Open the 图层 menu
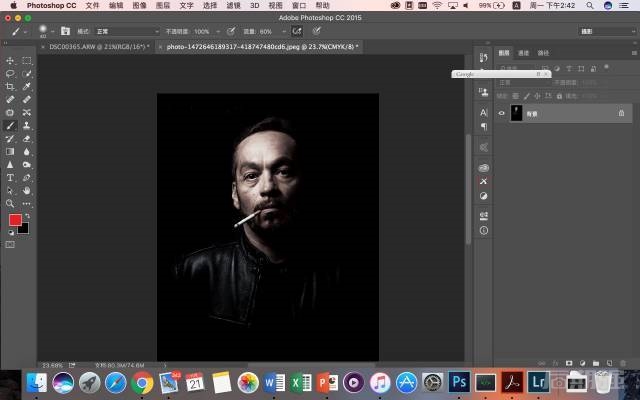Image resolution: width=640 pixels, height=400 pixels. tap(163, 5)
